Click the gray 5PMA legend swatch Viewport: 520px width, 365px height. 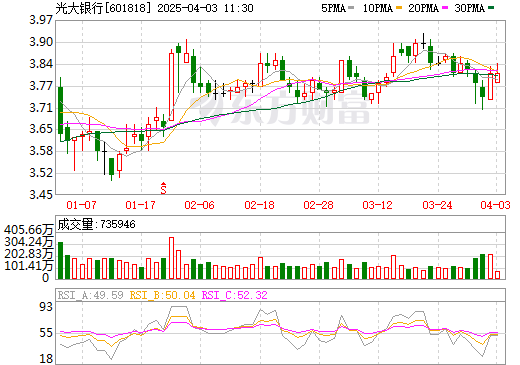tap(351, 8)
